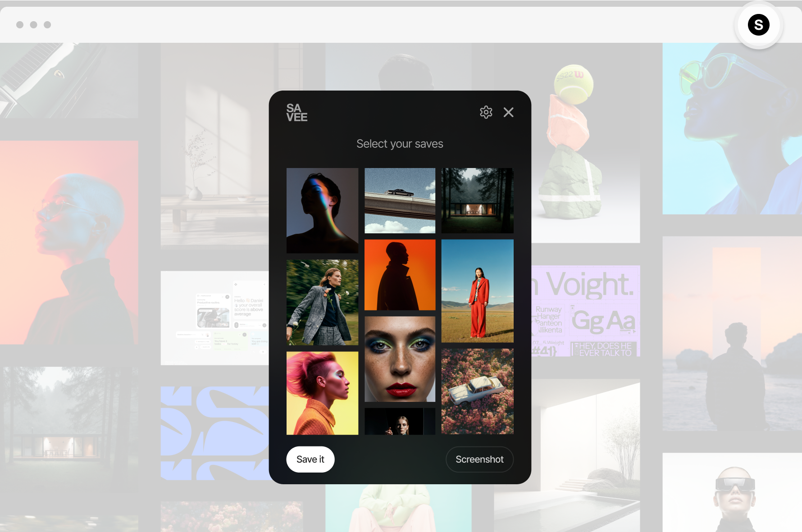This screenshot has height=532, width=802.
Task: Open the white car grille background image
Action: pos(69,81)
